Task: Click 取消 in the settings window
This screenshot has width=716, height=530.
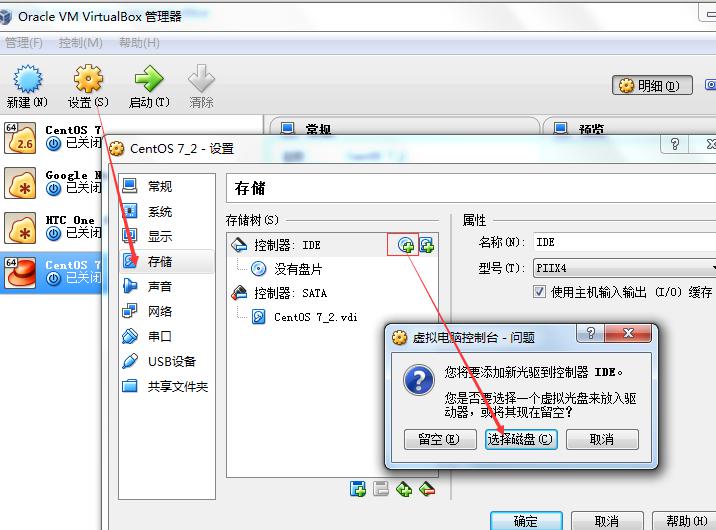Action: (607, 521)
